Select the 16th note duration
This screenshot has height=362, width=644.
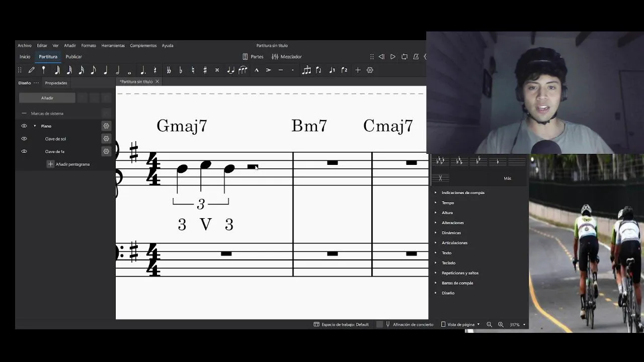(81, 70)
